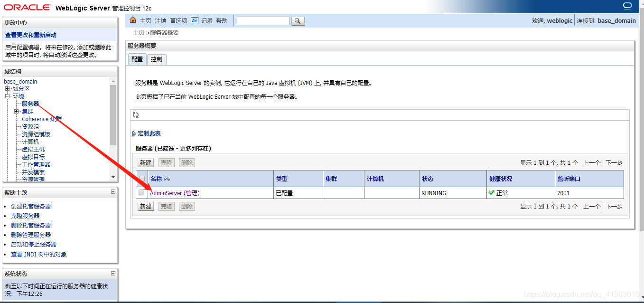
Task: Select 虚拟主机 tree item
Action: click(33, 150)
